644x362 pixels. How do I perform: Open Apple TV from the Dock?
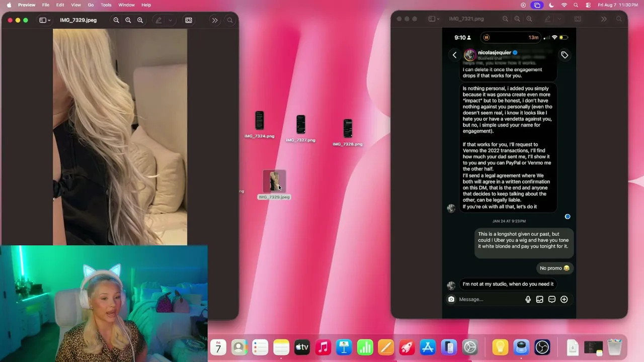click(302, 347)
